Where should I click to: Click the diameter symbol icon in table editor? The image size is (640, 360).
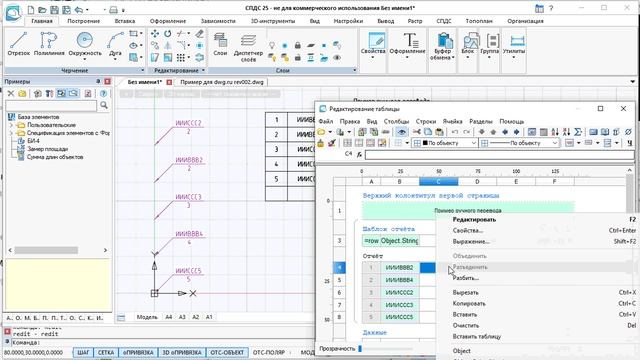628,132
